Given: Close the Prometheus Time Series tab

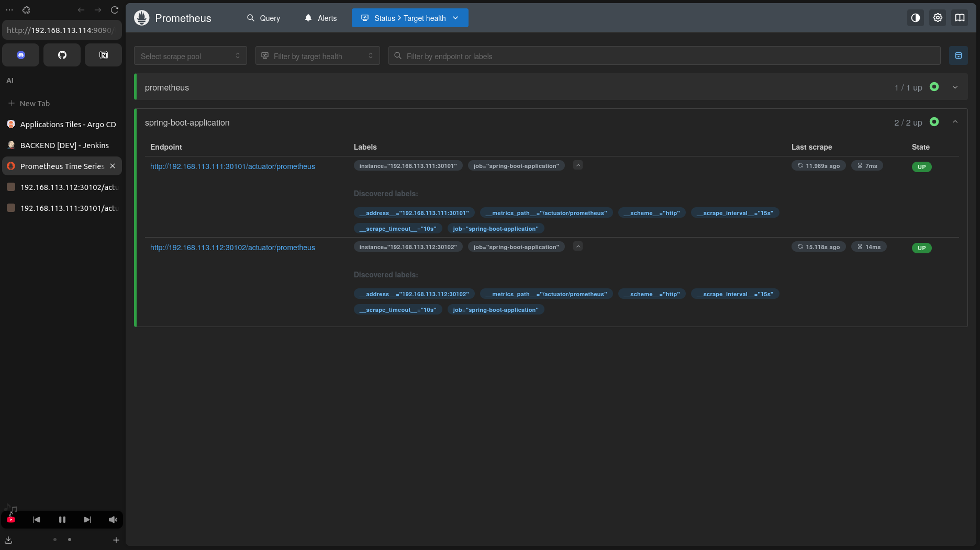Looking at the screenshot, I should point(113,166).
